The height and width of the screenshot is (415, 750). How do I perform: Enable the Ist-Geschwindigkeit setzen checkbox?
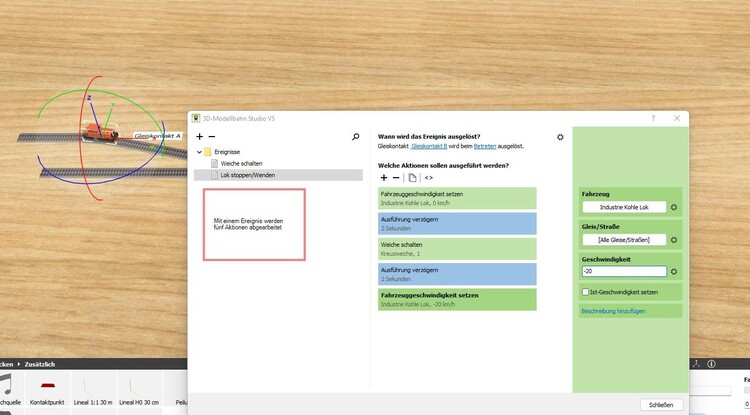(585, 292)
